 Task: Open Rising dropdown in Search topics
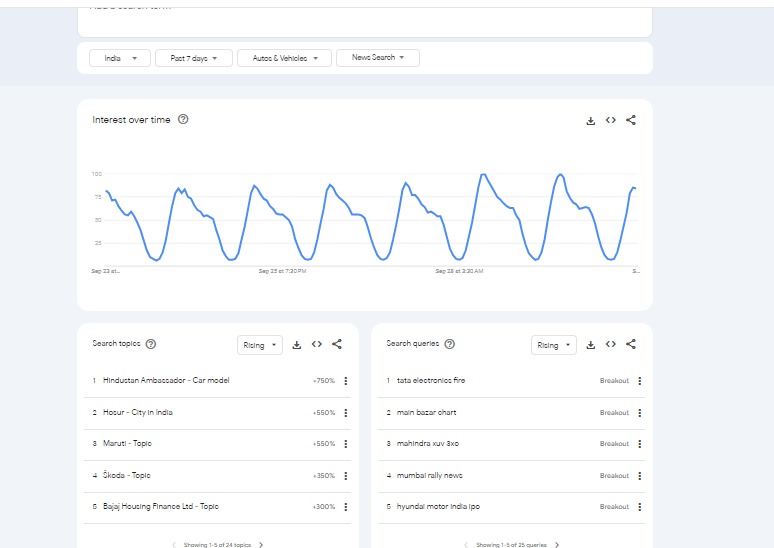coord(260,345)
